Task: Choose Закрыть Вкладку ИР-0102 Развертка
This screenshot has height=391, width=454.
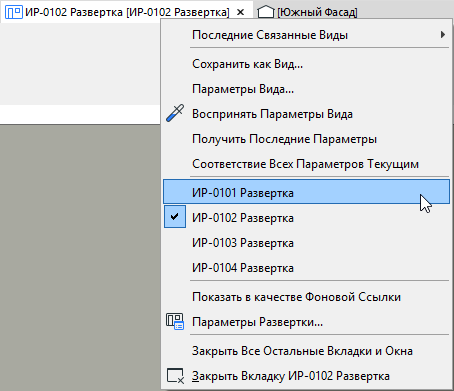Action: 306,376
